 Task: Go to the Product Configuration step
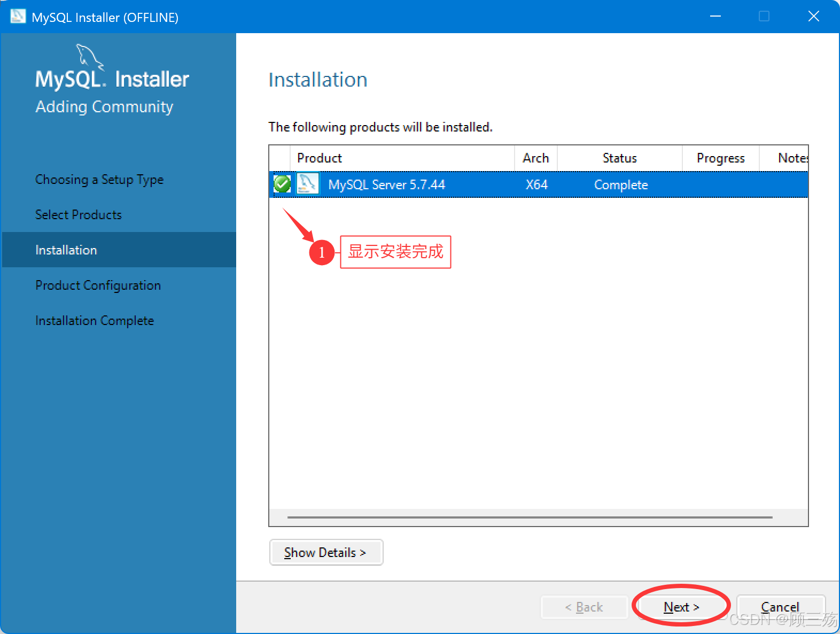point(98,285)
